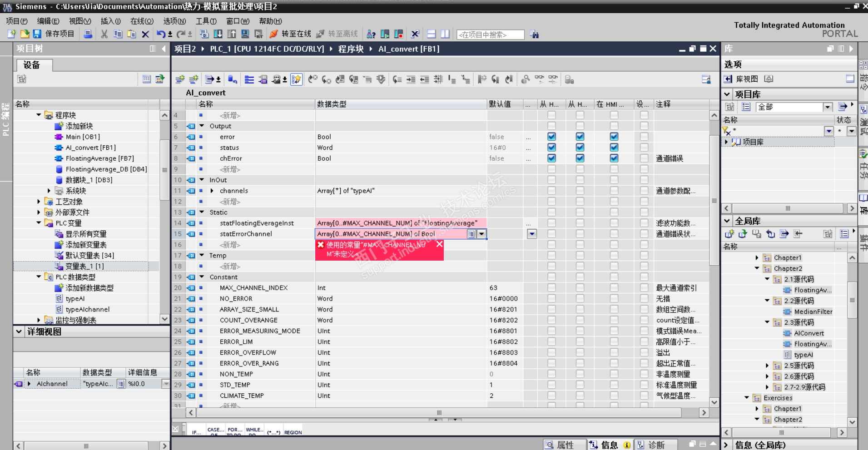
Task: Close the undefined constant error tooltip
Action: pos(439,244)
